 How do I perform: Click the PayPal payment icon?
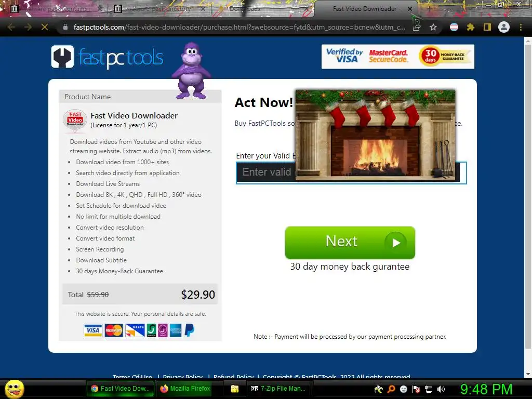coord(189,330)
